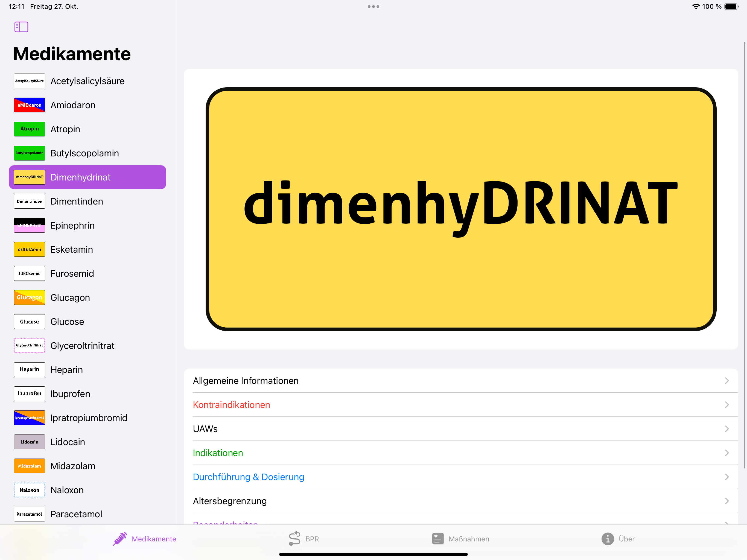Tap the yellow esKETAmin label icon
Image resolution: width=747 pixels, height=560 pixels.
[29, 249]
